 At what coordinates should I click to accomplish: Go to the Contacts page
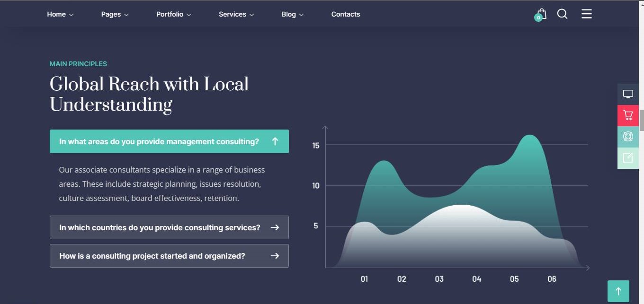tap(346, 14)
